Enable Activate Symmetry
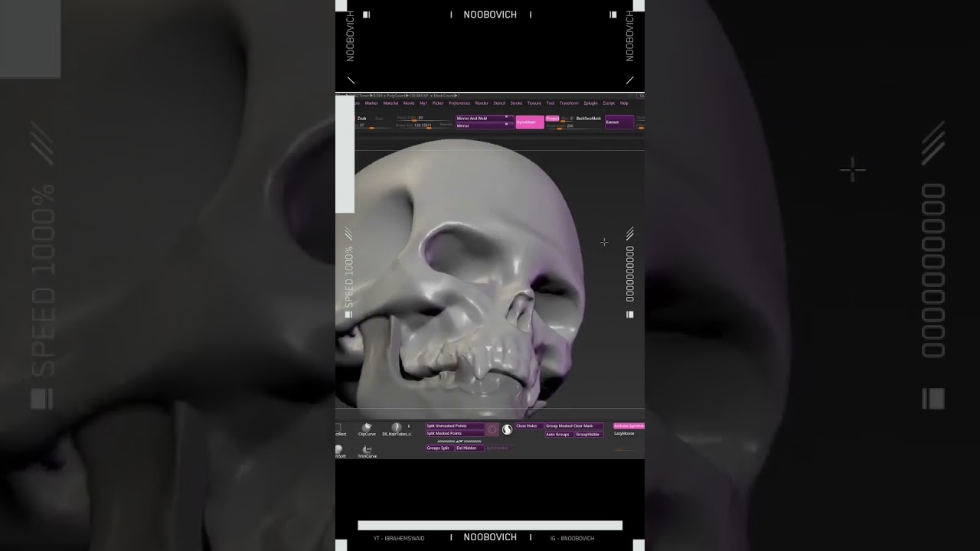980x551 pixels. click(629, 425)
